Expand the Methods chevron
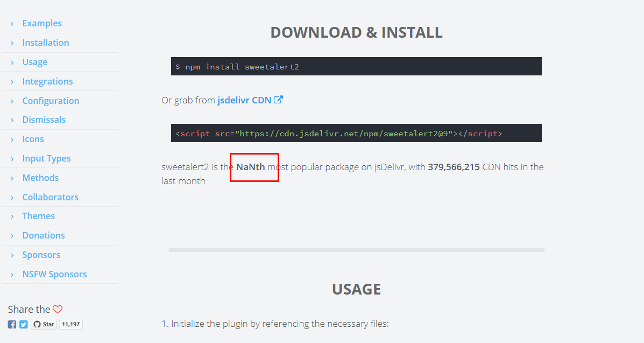644x343 pixels. pyautogui.click(x=12, y=177)
